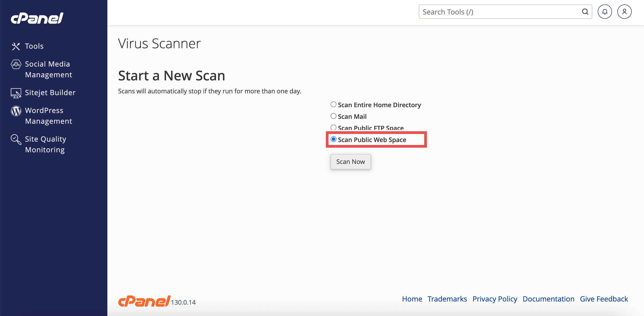Select the Scan Mail radio button
Screen dimensions: 644x316
coord(333,116)
